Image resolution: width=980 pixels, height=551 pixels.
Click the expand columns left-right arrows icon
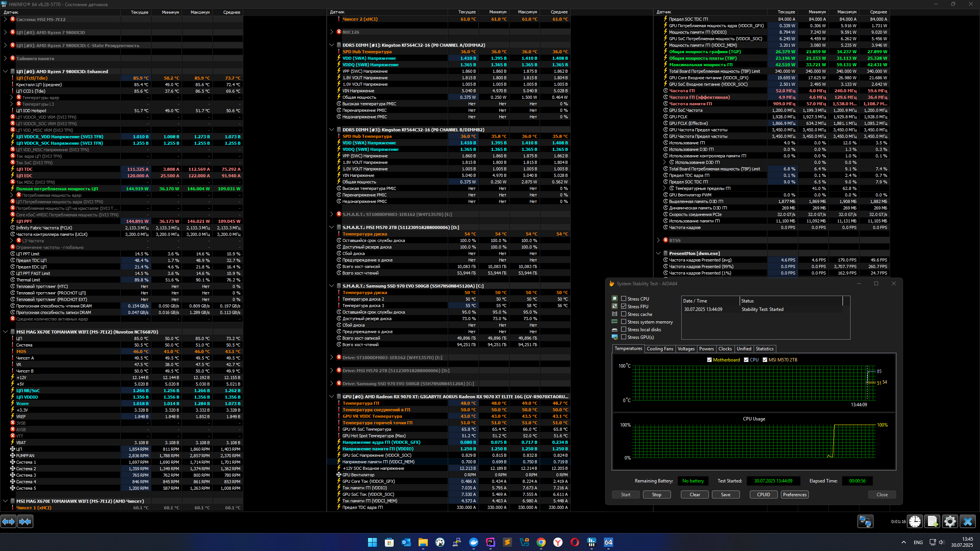point(8,522)
